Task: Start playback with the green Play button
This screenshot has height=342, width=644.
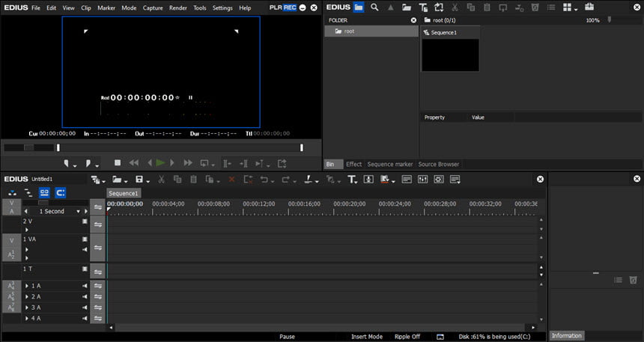Action: (160, 163)
